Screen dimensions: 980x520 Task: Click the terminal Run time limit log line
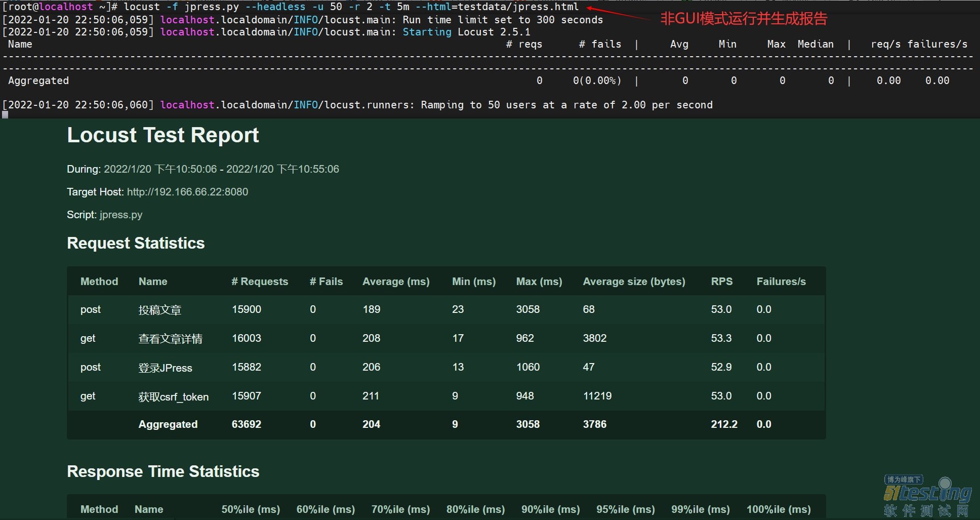point(303,20)
